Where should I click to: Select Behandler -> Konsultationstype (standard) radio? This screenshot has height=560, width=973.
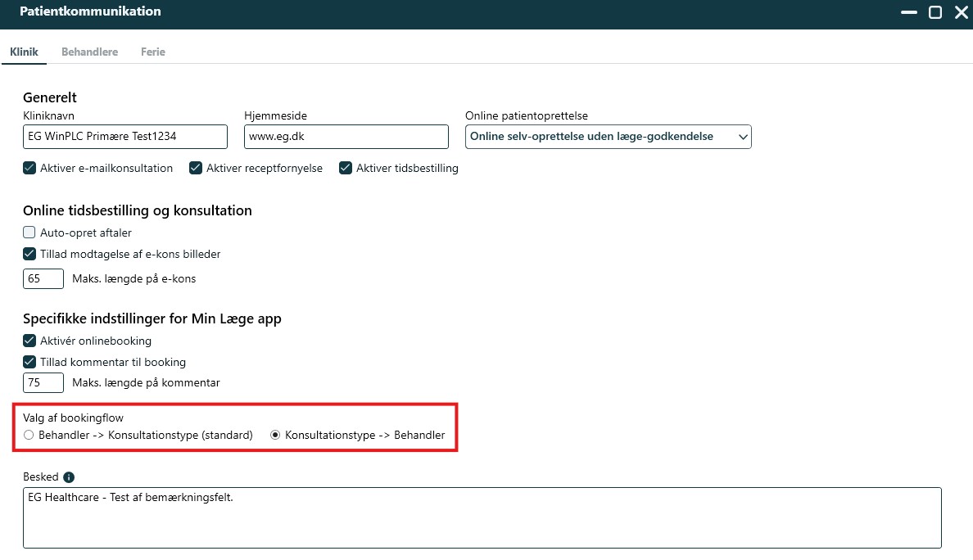[x=29, y=435]
